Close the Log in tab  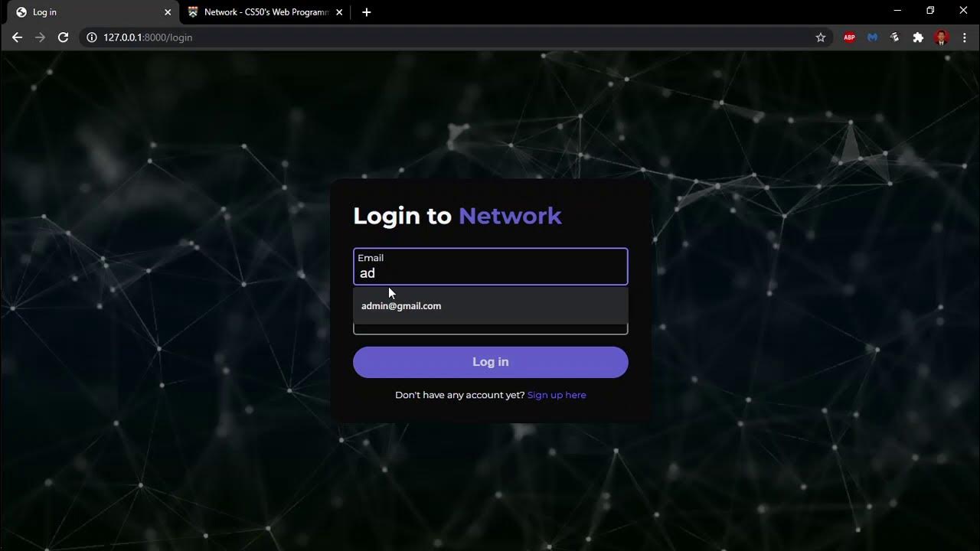click(168, 12)
